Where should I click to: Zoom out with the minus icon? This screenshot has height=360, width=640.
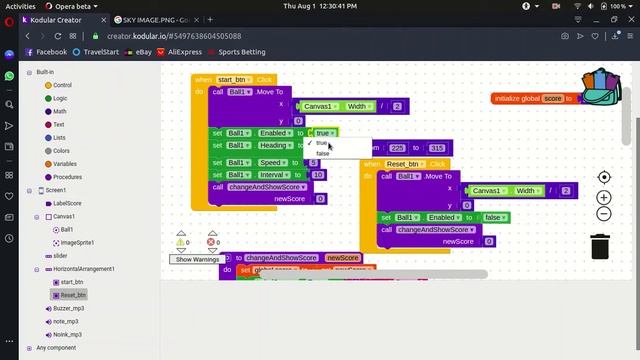(x=604, y=214)
